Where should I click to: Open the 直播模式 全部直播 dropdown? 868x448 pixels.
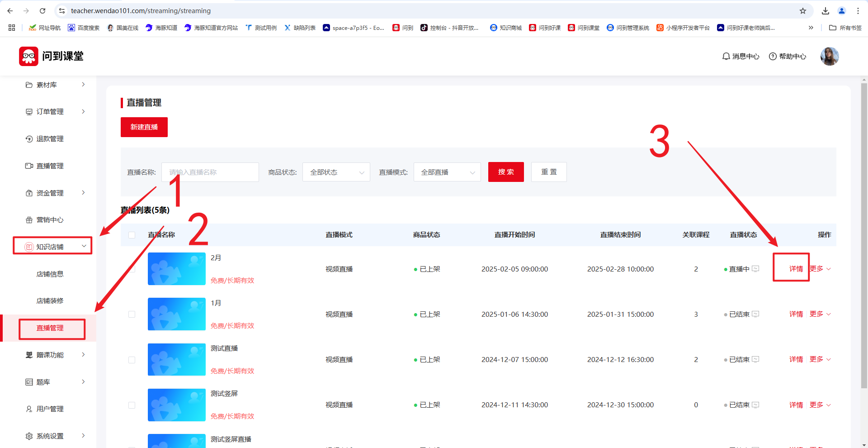[x=447, y=172]
